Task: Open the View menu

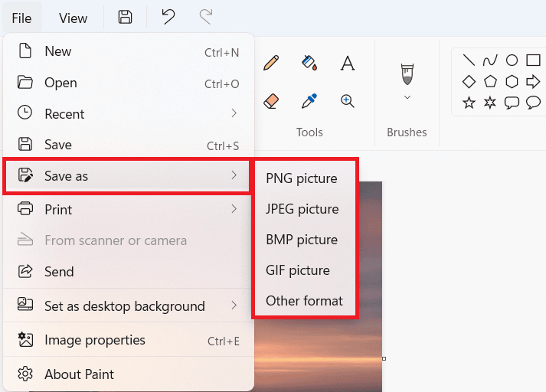Action: pyautogui.click(x=73, y=18)
